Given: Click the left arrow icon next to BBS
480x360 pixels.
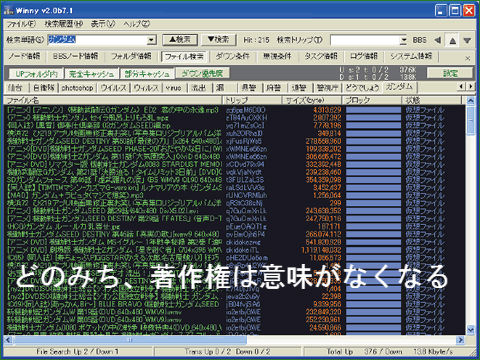Looking at the screenshot, I should click(438, 40).
